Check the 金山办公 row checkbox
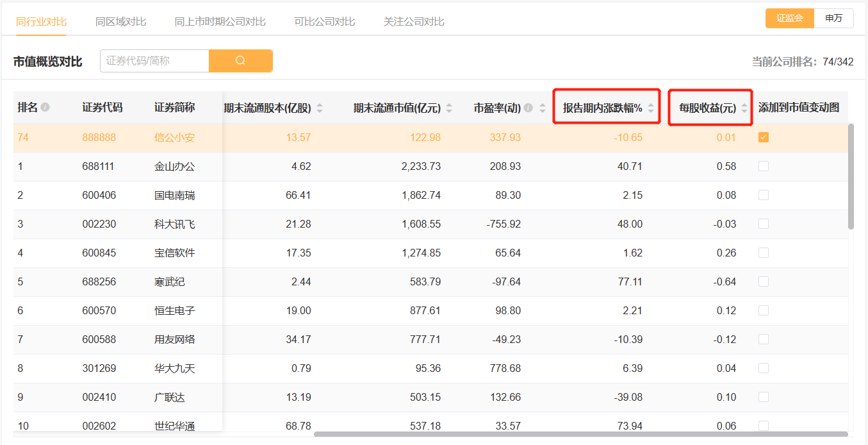The image size is (868, 445). pos(764,166)
